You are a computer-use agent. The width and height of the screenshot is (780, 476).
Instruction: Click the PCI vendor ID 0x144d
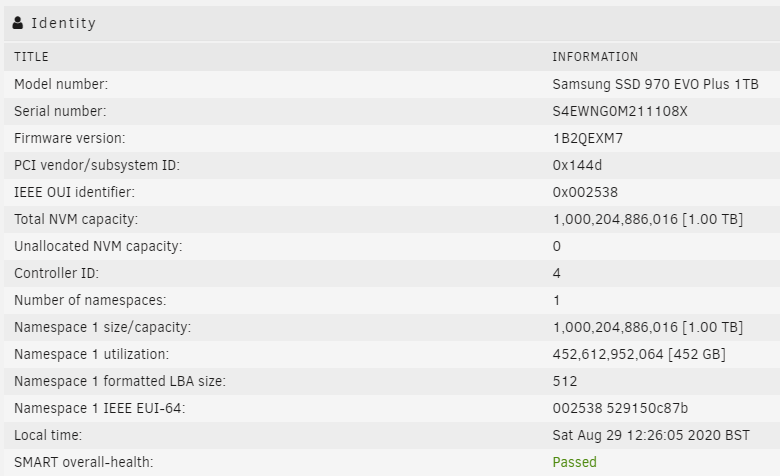click(577, 165)
